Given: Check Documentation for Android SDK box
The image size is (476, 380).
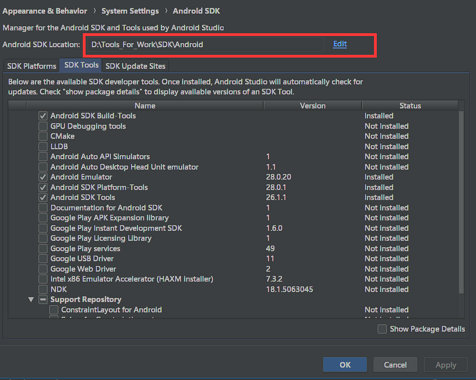Looking at the screenshot, I should pyautogui.click(x=43, y=208).
